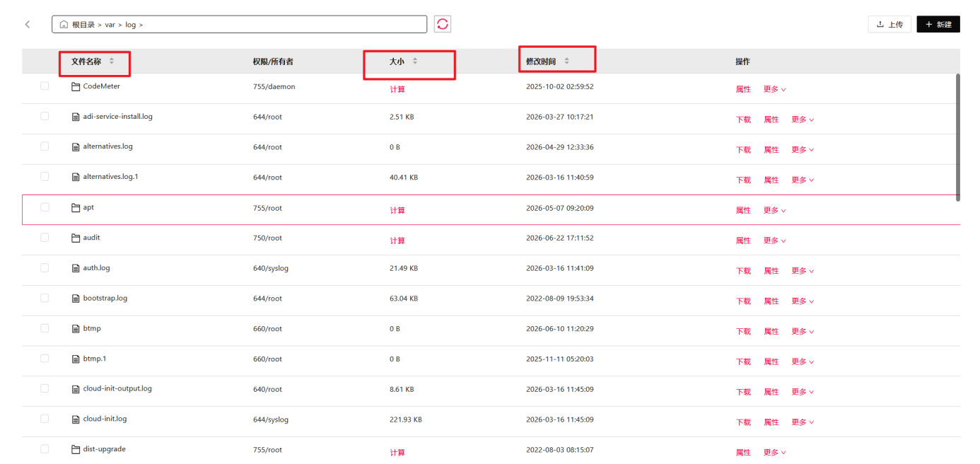The height and width of the screenshot is (464, 980).
Task: Open 更多 dropdown for cloud-init.log
Action: click(x=803, y=422)
